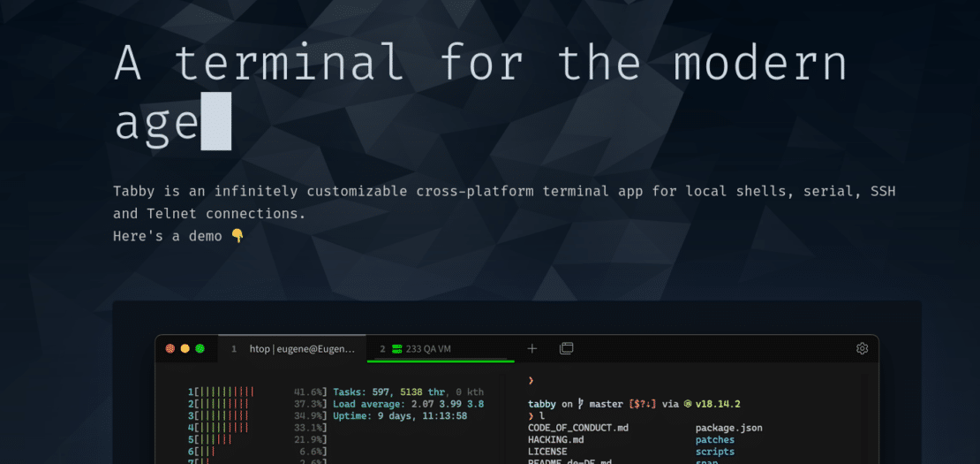Viewport: 980px width, 464px height.
Task: Open a new tab with the plus icon
Action: click(532, 349)
